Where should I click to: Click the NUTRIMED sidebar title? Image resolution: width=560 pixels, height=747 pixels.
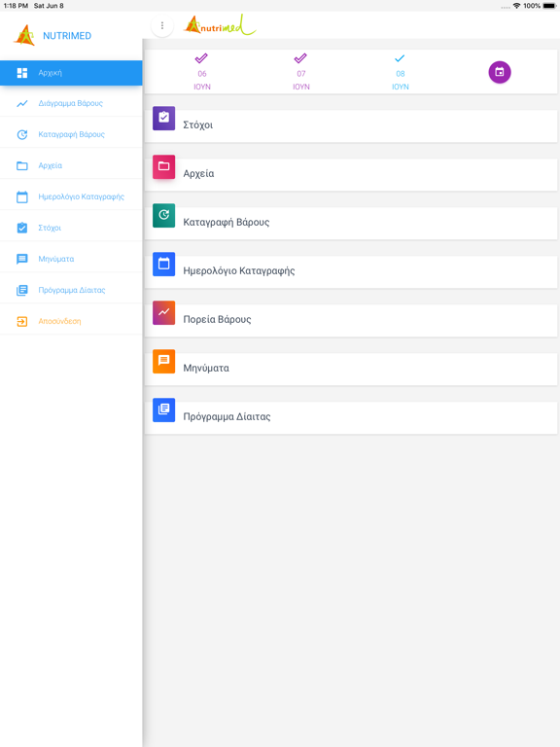67,36
